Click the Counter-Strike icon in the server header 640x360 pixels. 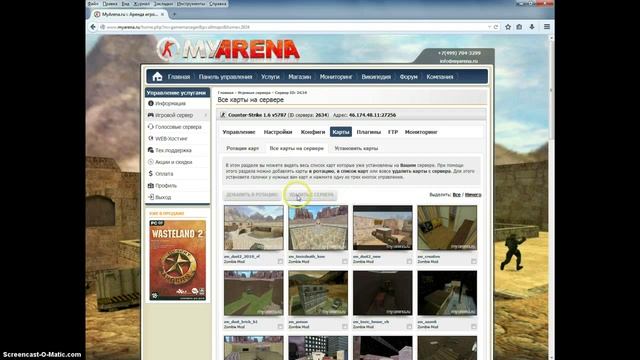pyautogui.click(x=223, y=115)
